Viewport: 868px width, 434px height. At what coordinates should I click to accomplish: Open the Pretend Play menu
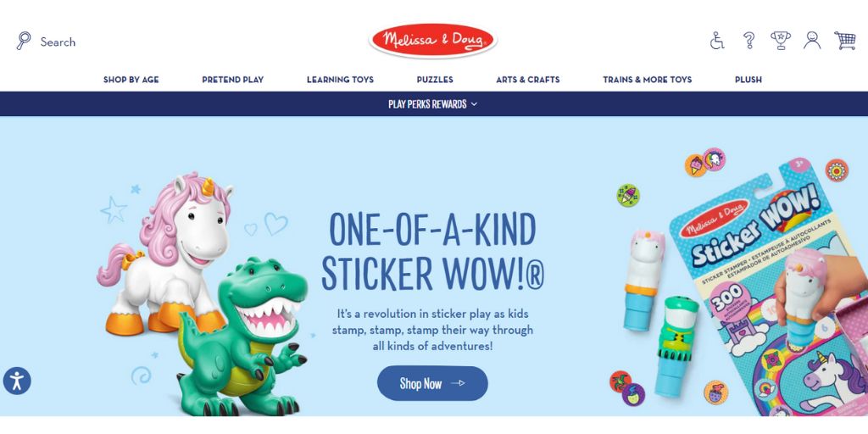click(x=232, y=80)
